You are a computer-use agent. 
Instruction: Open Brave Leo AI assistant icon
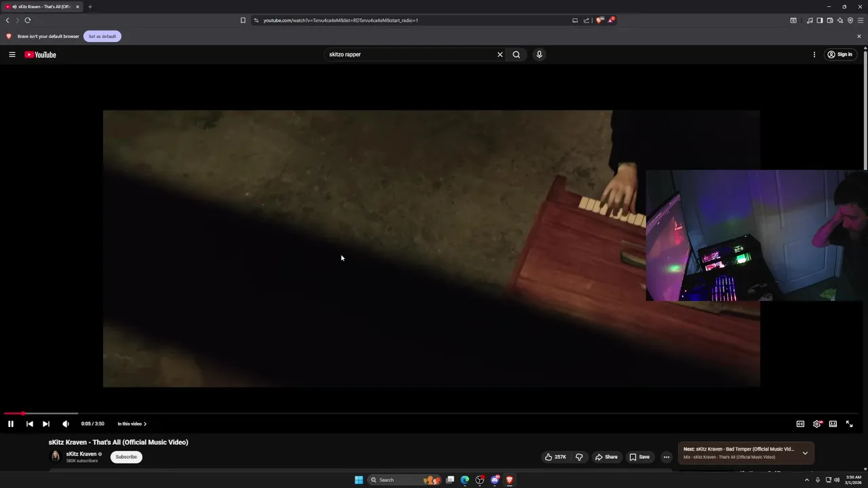click(x=840, y=20)
